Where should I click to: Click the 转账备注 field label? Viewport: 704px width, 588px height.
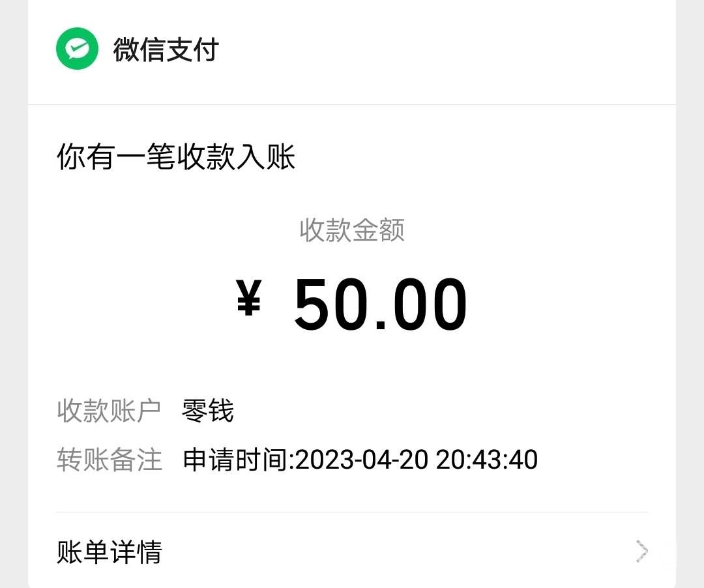click(109, 460)
